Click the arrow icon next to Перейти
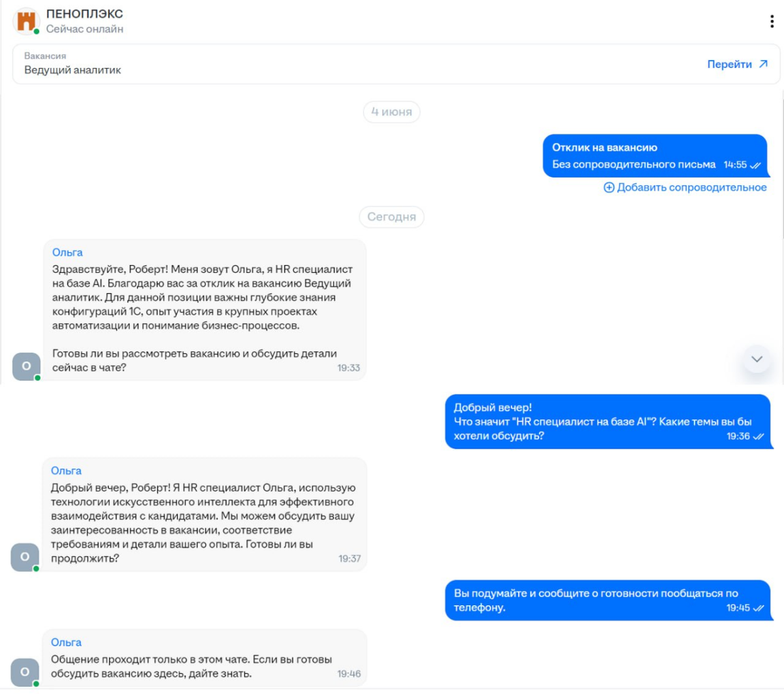The image size is (784, 694). [x=762, y=63]
